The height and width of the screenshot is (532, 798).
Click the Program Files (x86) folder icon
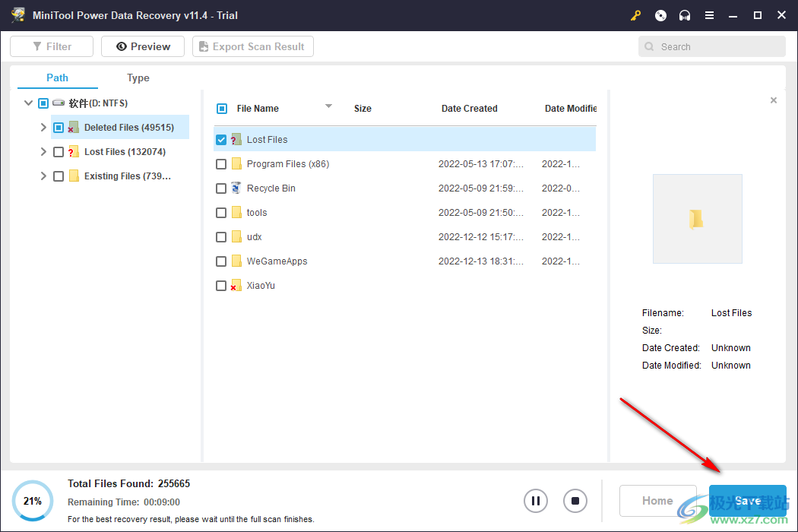(236, 163)
